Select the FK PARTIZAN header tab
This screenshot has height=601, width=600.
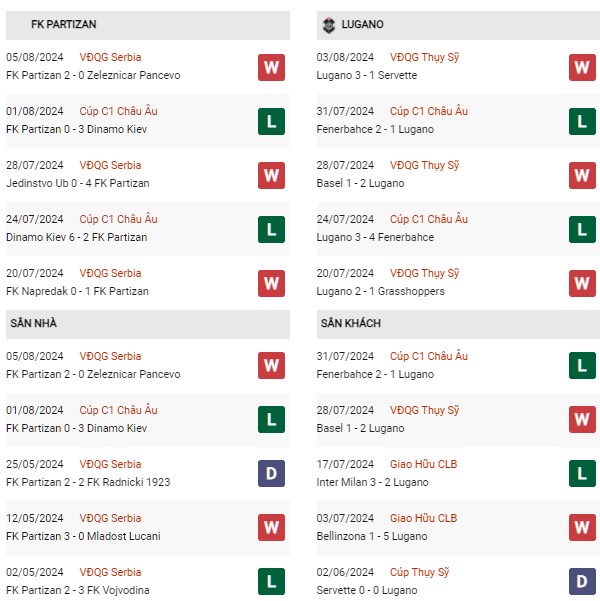click(148, 25)
